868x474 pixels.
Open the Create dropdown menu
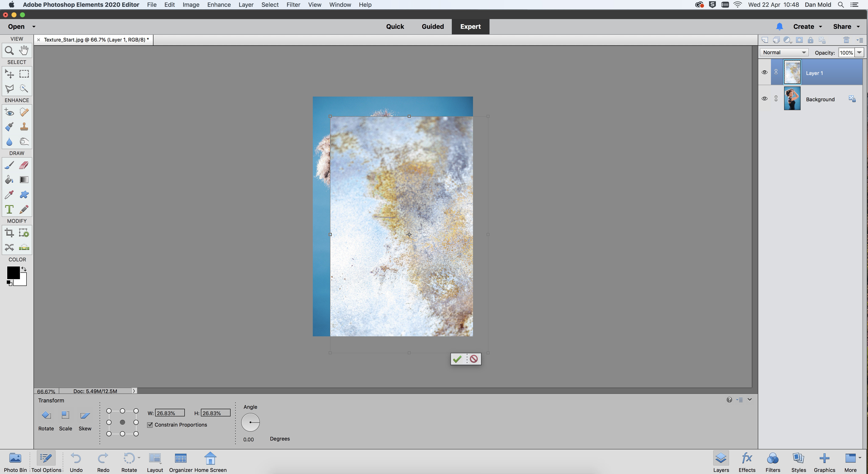pos(807,27)
